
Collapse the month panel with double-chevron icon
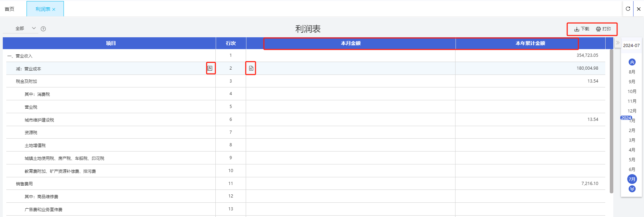tap(617, 43)
